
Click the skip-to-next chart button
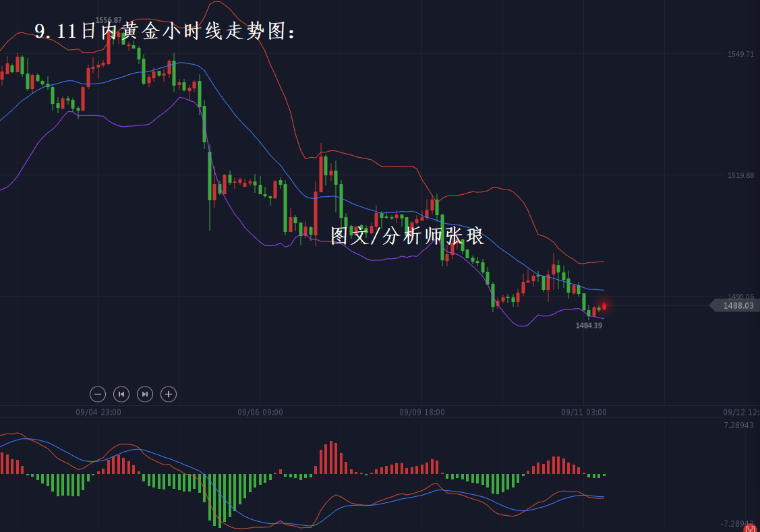[x=145, y=394]
